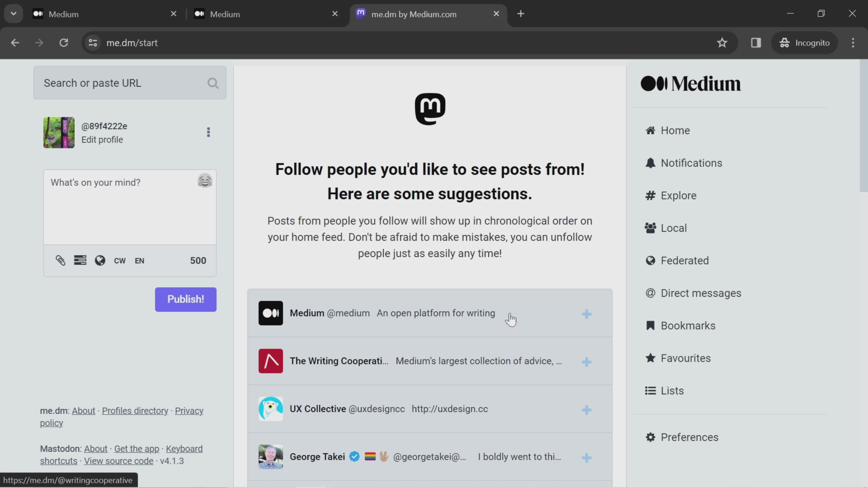Add a poll to the post
This screenshot has height=488, width=868.
tap(80, 260)
